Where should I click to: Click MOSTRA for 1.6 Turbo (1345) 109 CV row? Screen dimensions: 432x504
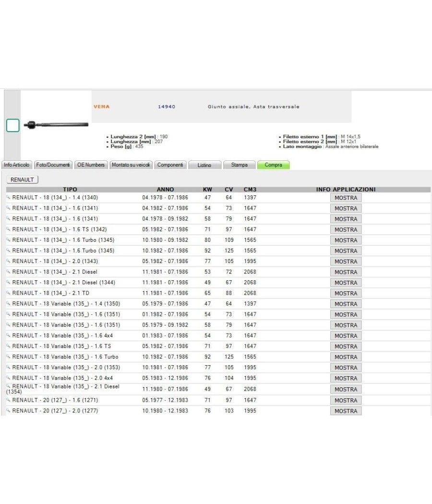click(346, 240)
